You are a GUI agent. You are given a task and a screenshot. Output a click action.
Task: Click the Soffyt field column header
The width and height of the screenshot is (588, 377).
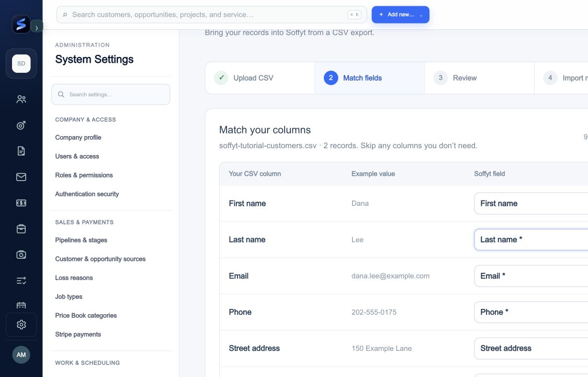click(489, 173)
